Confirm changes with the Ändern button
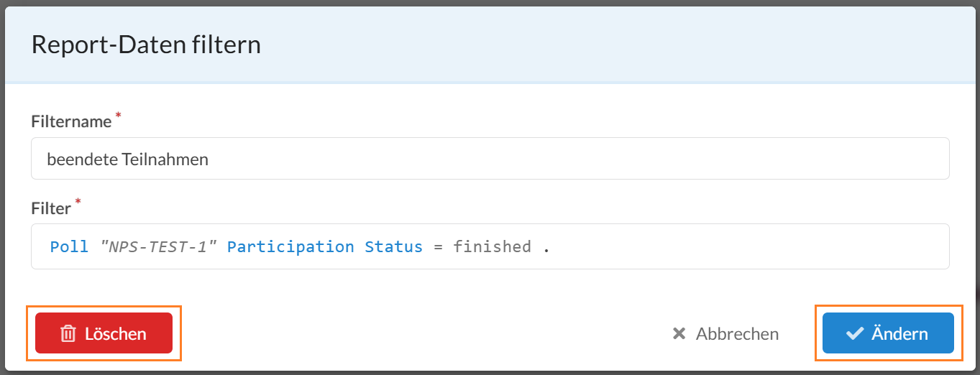Image resolution: width=980 pixels, height=375 pixels. (x=888, y=333)
